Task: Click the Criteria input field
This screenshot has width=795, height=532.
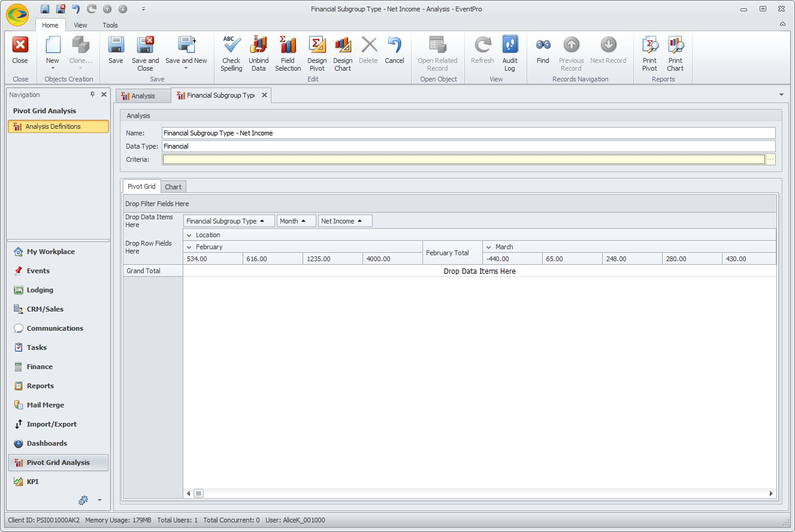Action: tap(464, 159)
